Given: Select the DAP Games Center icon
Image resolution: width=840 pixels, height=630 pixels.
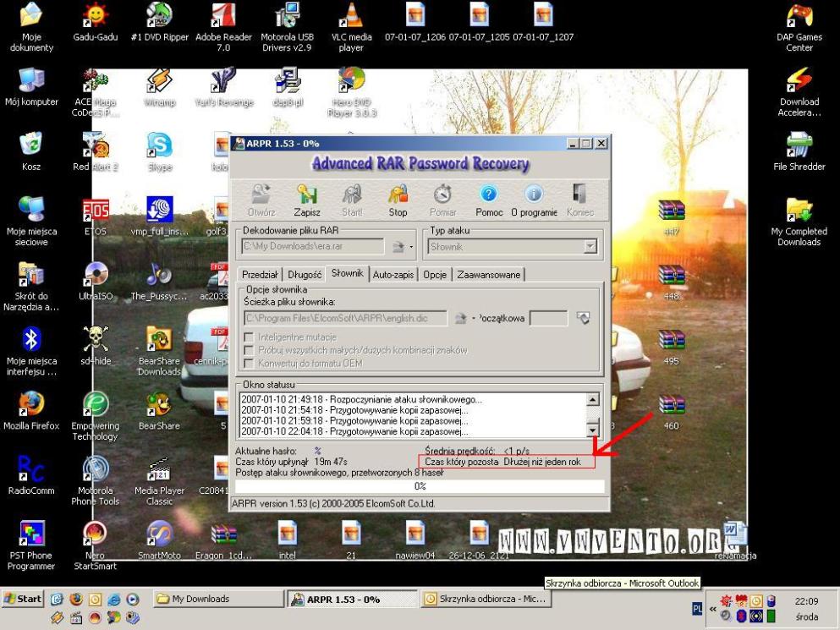Looking at the screenshot, I should click(799, 15).
